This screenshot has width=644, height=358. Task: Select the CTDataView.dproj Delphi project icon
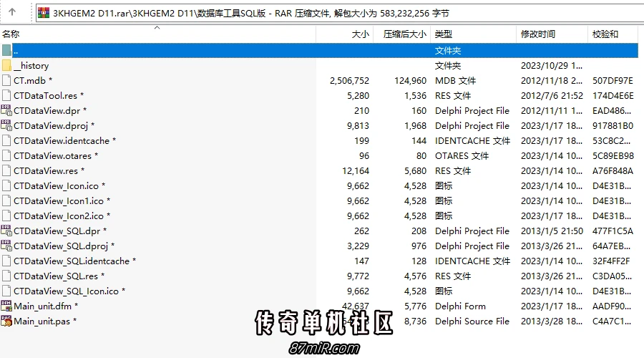6,126
